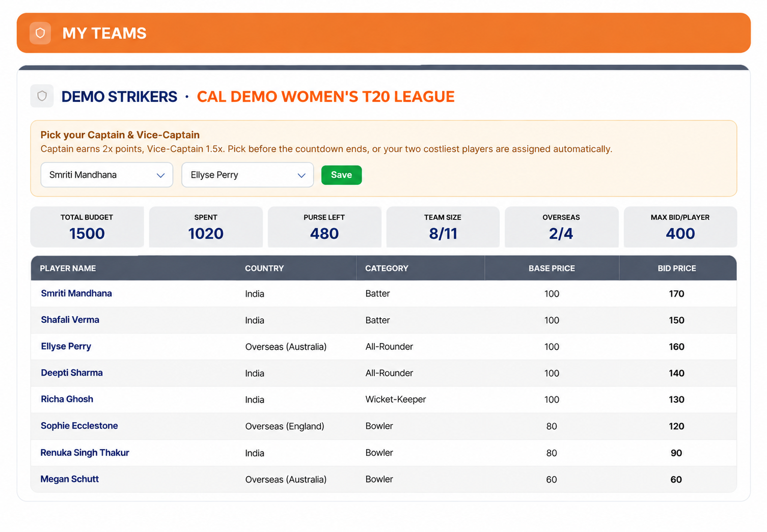Click the SPENT 1020 stat card
767x532 pixels.
click(x=206, y=227)
